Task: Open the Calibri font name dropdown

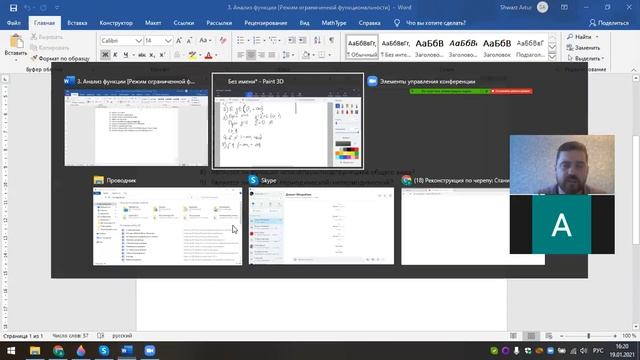Action: tap(138, 41)
